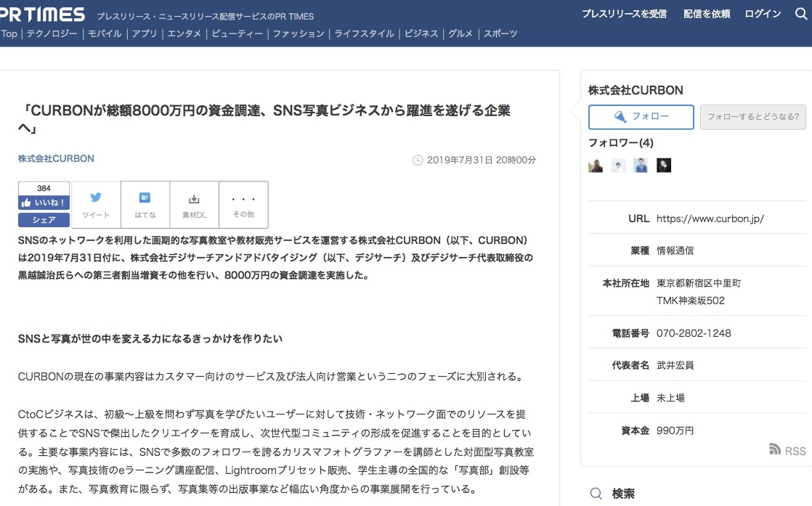This screenshot has height=506, width=812.
Task: Click the 東京都新宿区中里町 address text
Action: 699,284
